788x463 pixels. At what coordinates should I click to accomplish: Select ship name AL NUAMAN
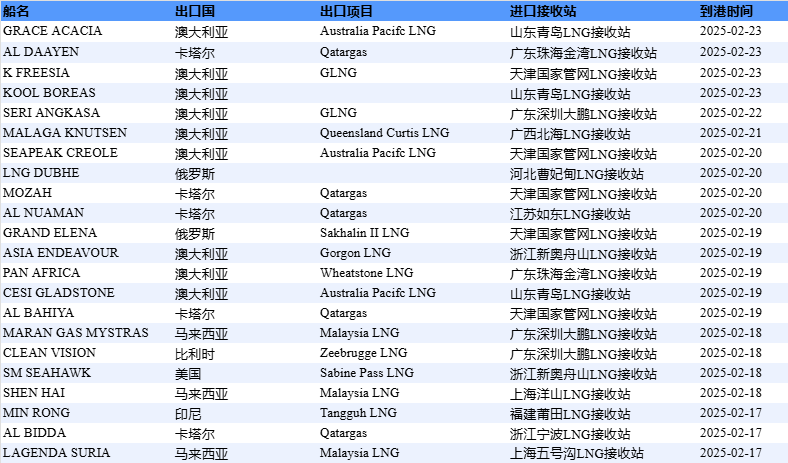pos(43,213)
